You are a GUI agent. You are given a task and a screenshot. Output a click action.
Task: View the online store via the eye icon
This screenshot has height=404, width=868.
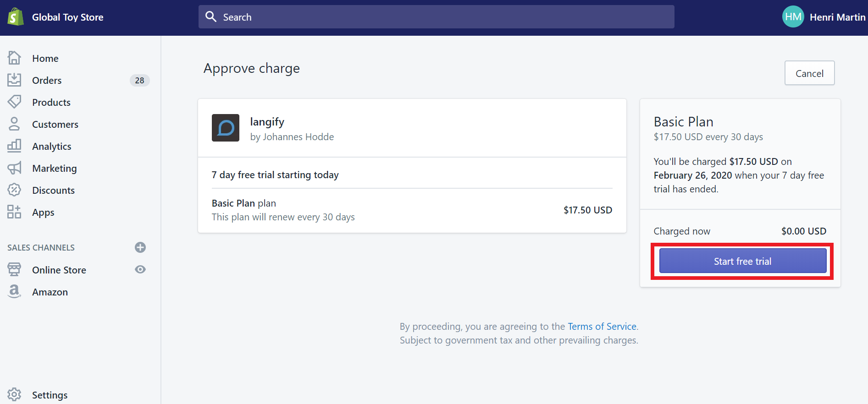click(140, 269)
